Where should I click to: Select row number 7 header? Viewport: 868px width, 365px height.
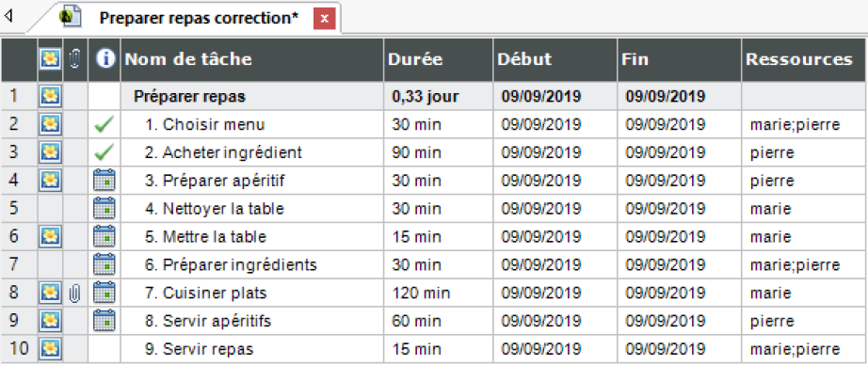pos(19,265)
